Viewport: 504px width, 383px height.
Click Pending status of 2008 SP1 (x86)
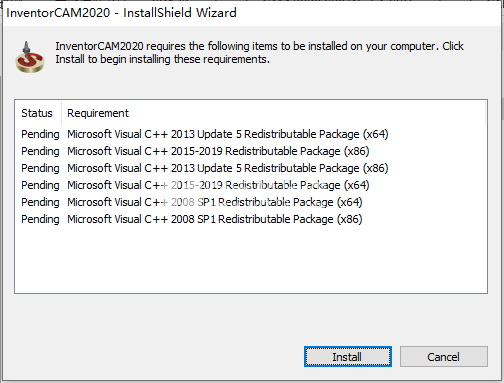pos(40,219)
